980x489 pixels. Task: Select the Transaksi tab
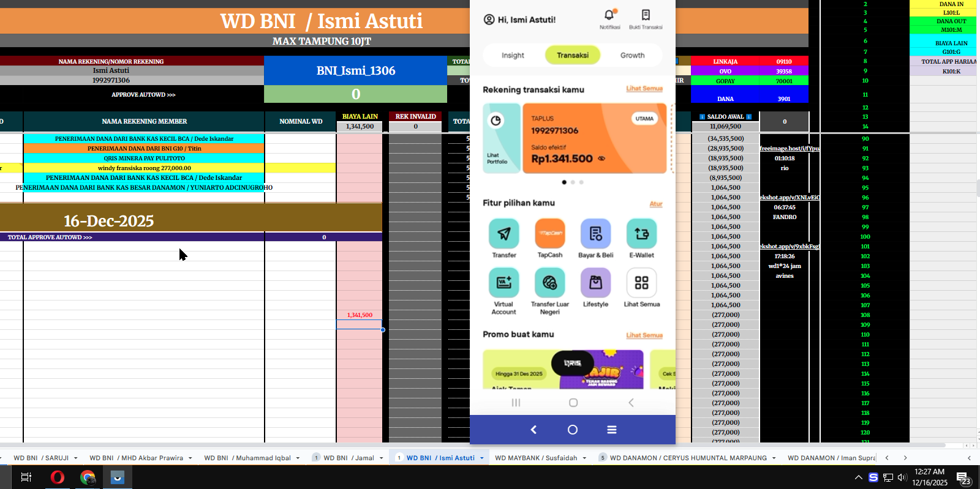point(573,55)
